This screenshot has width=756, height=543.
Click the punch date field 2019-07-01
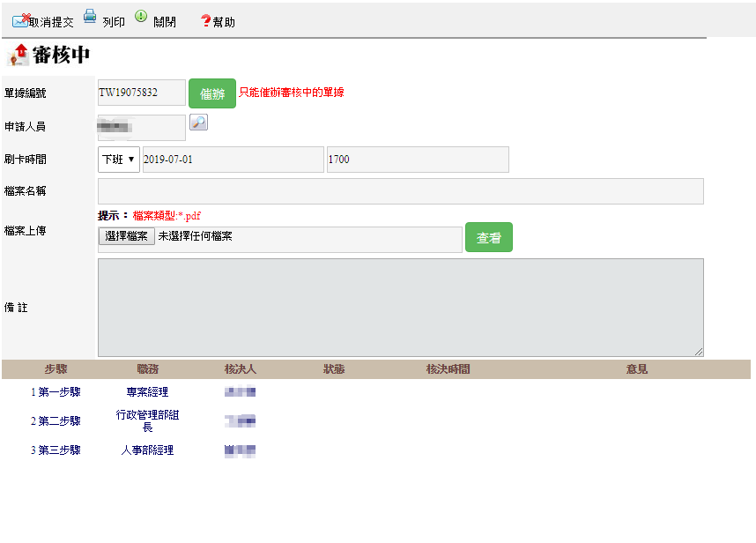tap(233, 160)
